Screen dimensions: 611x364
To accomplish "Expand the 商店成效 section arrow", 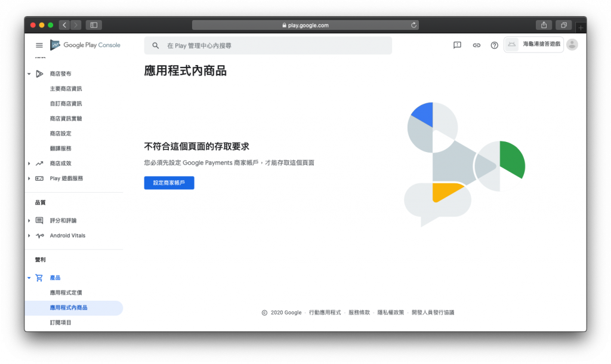I will tap(29, 164).
